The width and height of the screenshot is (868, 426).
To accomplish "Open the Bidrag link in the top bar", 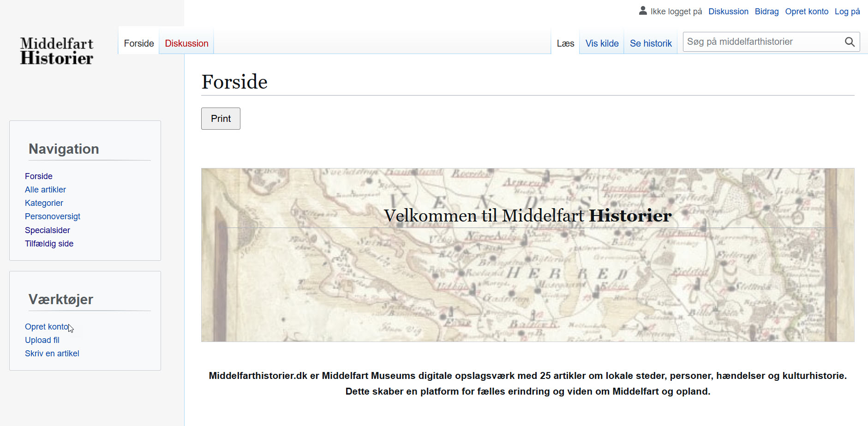I will coord(766,12).
